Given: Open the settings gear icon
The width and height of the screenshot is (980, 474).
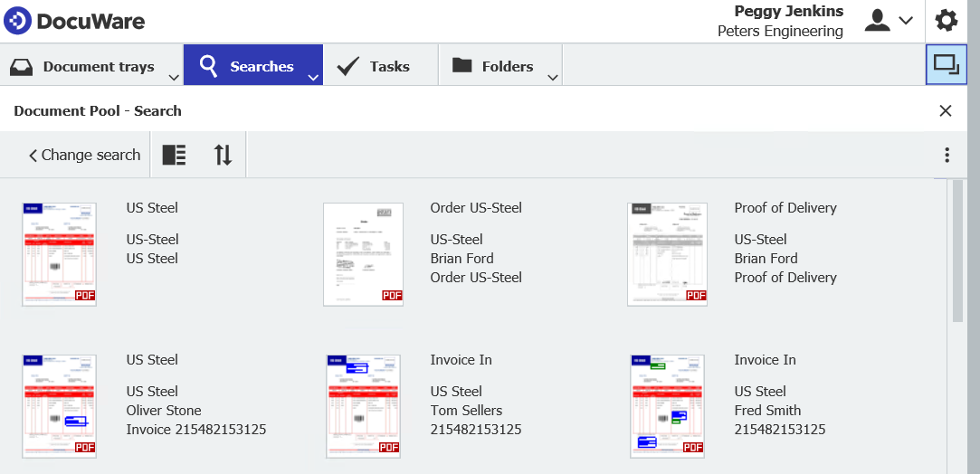Looking at the screenshot, I should (x=947, y=21).
